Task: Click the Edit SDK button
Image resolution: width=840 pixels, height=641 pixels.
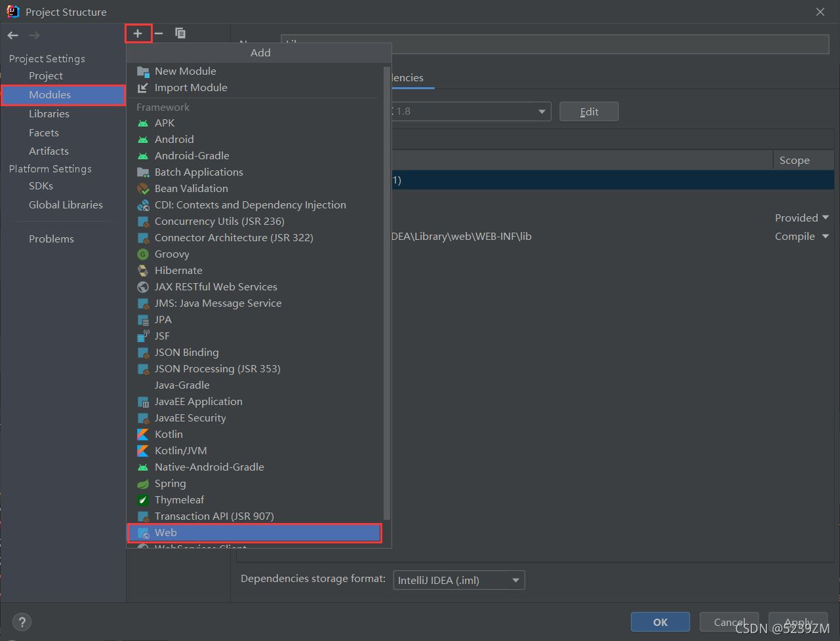Action: (x=589, y=111)
